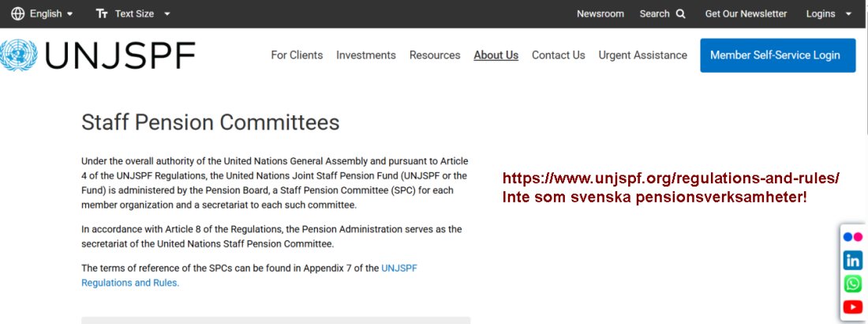Click the Member Self-Service Login button
This screenshot has width=868, height=324.
(x=778, y=55)
